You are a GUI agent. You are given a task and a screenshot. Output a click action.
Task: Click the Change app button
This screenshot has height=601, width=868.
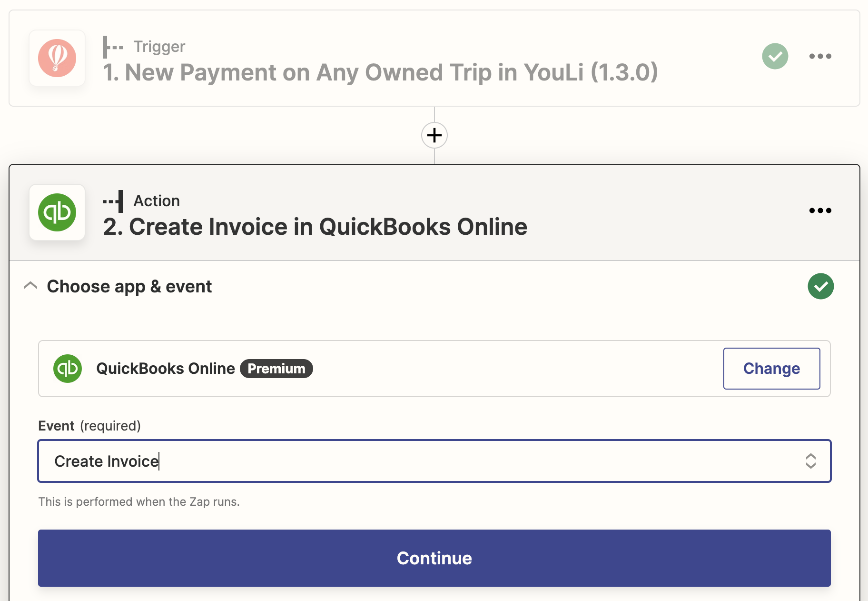(772, 369)
